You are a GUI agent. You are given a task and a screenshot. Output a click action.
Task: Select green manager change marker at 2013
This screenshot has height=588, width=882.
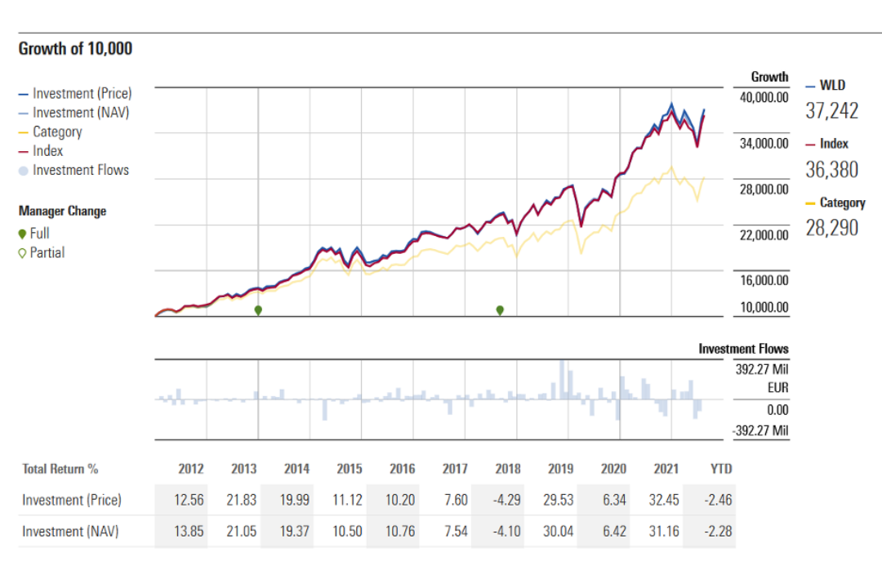[258, 310]
